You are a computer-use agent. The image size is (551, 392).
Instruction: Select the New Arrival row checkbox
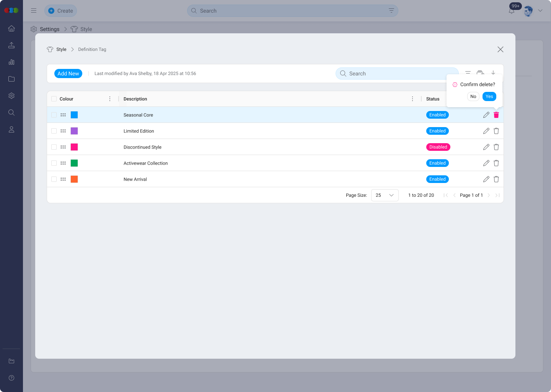(x=54, y=179)
